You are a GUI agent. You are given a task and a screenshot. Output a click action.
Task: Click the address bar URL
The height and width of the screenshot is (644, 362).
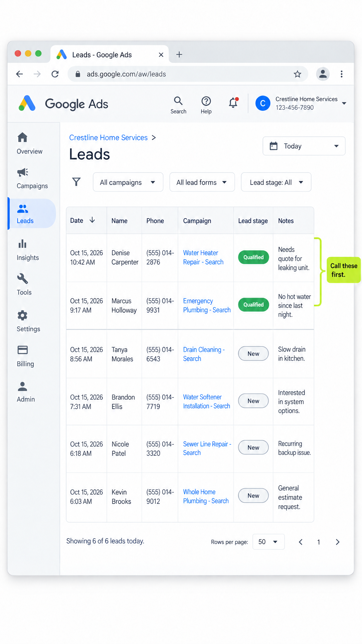click(126, 74)
